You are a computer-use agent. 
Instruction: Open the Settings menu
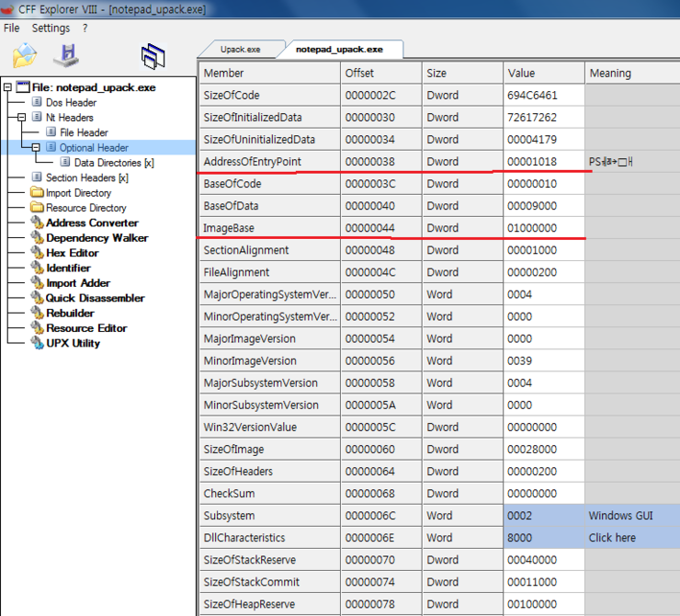51,29
